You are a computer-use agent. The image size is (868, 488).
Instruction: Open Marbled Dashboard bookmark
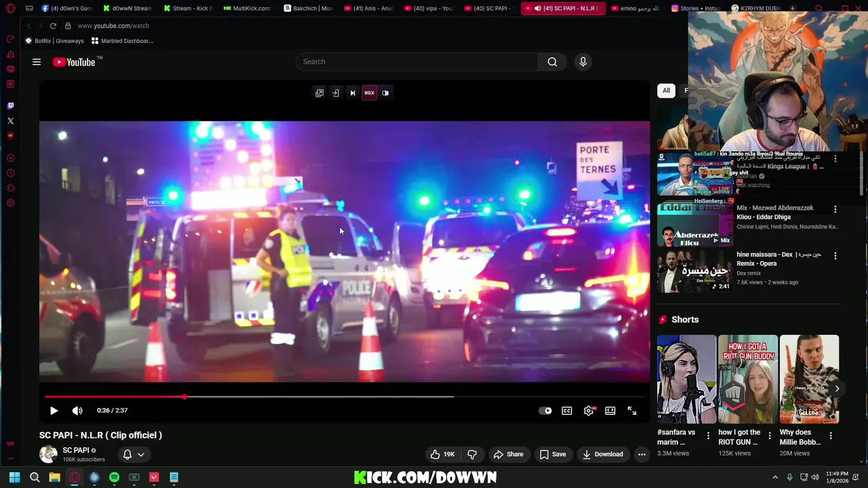(x=123, y=41)
